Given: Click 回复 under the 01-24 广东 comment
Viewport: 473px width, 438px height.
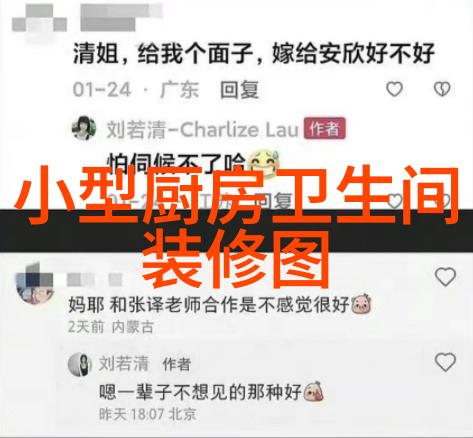Looking at the screenshot, I should 239,90.
